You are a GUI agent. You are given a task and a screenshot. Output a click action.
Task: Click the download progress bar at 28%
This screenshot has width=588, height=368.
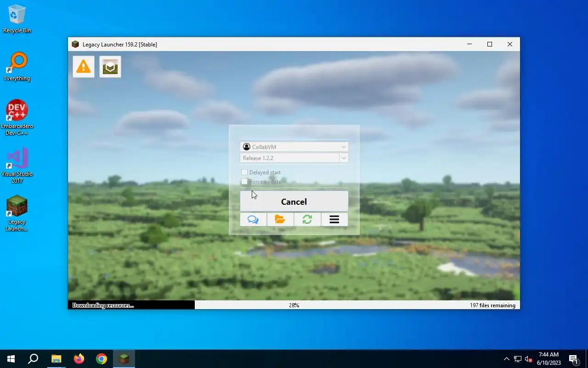pyautogui.click(x=294, y=305)
